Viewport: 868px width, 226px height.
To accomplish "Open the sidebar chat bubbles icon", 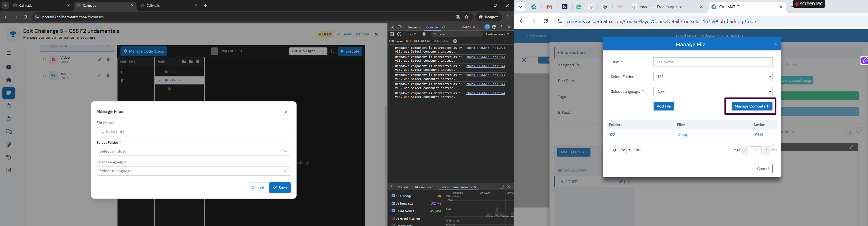I will pos(9,132).
